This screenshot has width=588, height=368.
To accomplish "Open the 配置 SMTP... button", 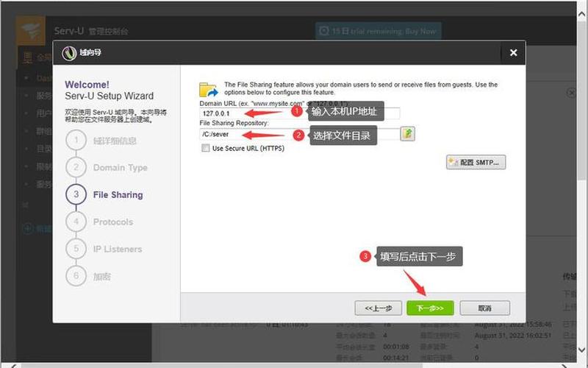I will tap(476, 162).
